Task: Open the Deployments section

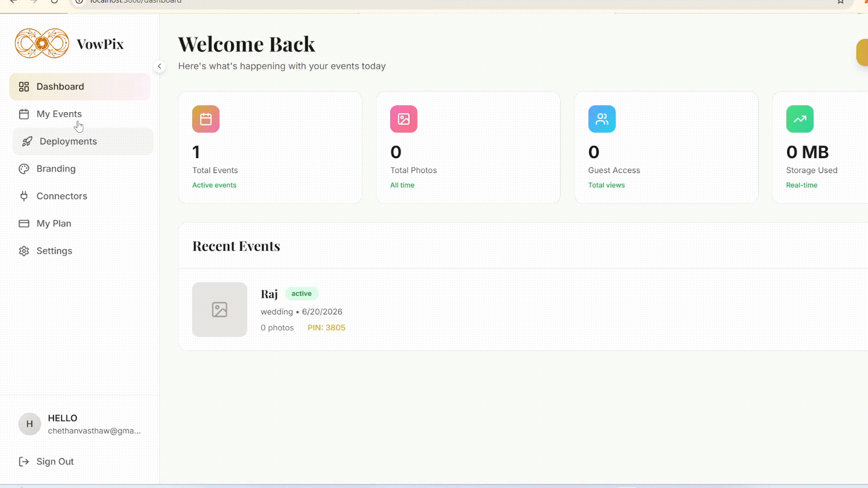Action: 83,141
